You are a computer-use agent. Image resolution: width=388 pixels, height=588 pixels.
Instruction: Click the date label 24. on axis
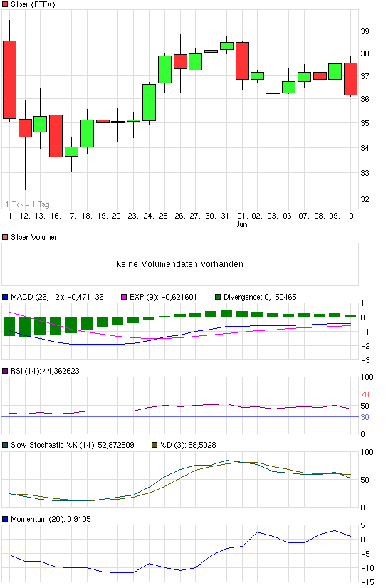coord(149,216)
